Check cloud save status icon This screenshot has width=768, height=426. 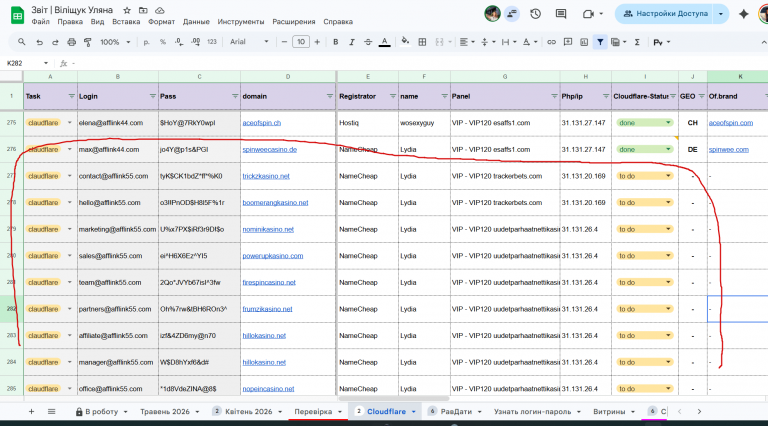click(x=160, y=10)
